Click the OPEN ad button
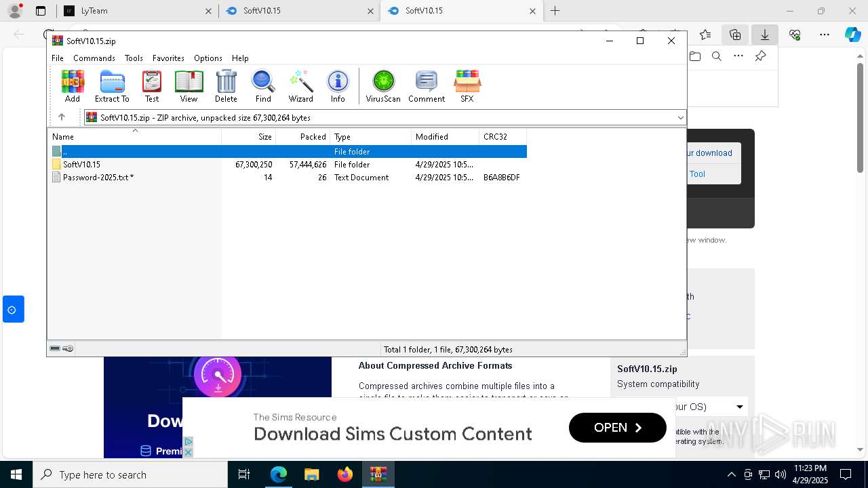The image size is (868, 488). click(x=618, y=428)
